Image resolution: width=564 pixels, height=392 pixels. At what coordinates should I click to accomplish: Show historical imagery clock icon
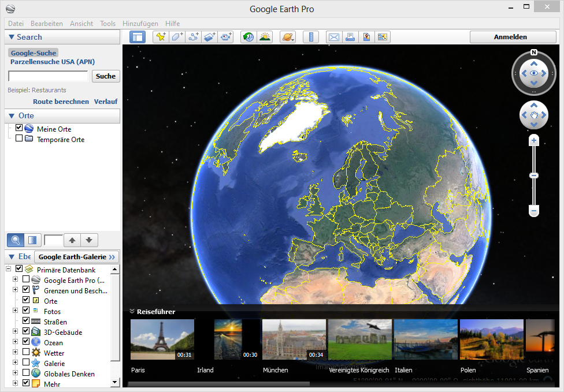[248, 37]
